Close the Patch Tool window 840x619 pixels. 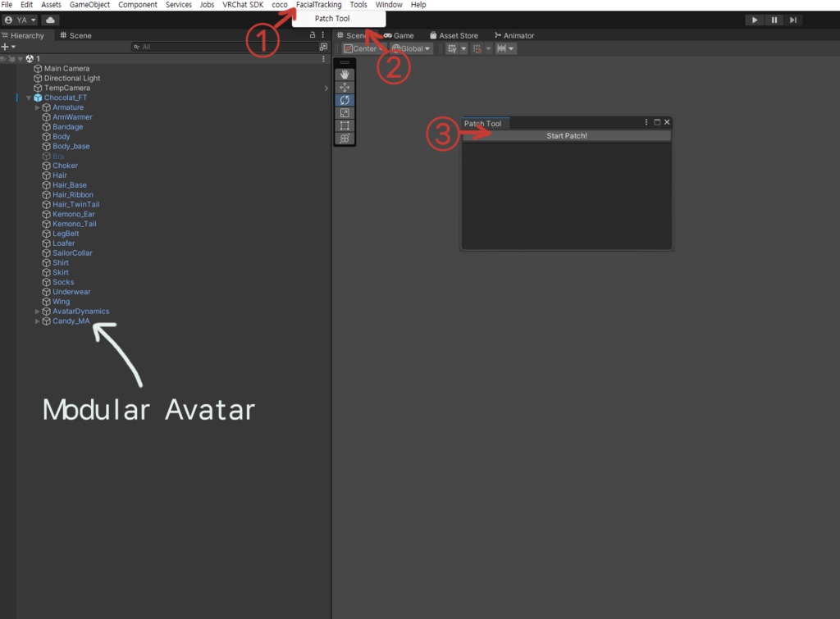[x=667, y=122]
